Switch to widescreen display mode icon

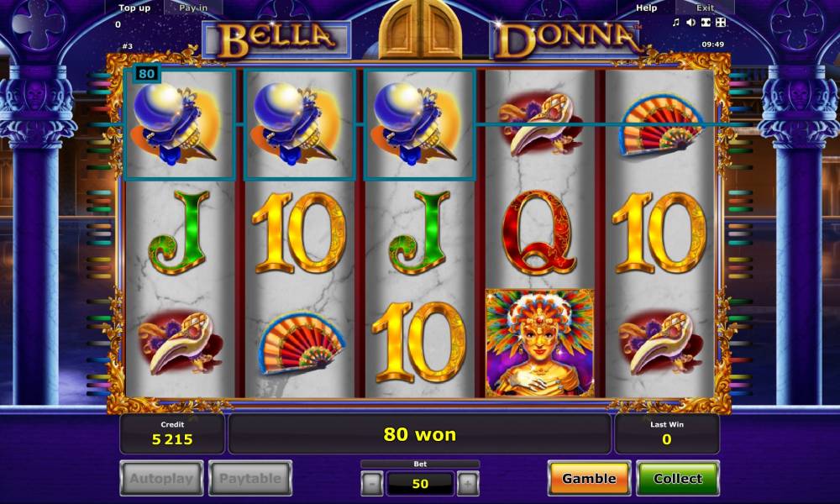[706, 23]
